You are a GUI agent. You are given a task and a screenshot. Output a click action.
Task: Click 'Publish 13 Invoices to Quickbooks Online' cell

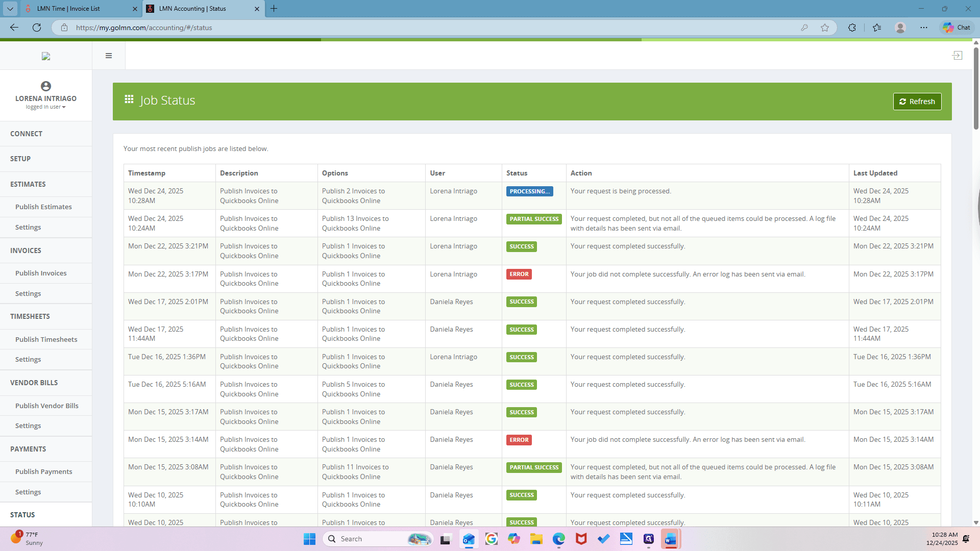pos(372,223)
